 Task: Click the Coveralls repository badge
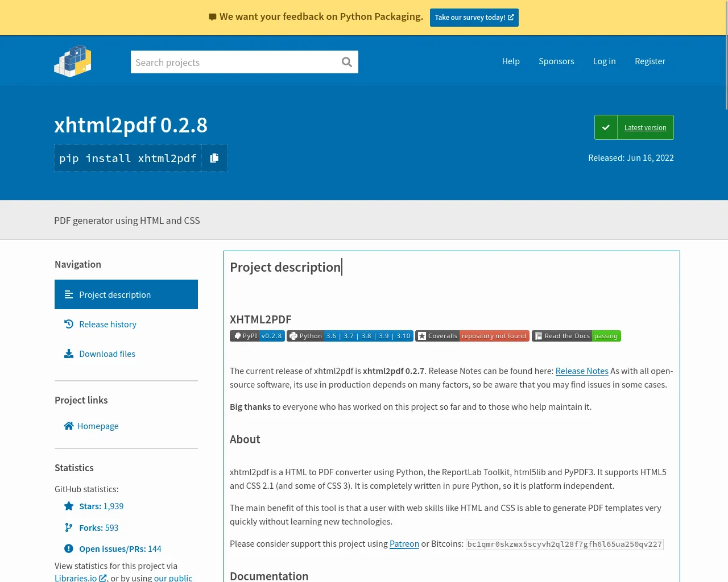[x=472, y=336]
